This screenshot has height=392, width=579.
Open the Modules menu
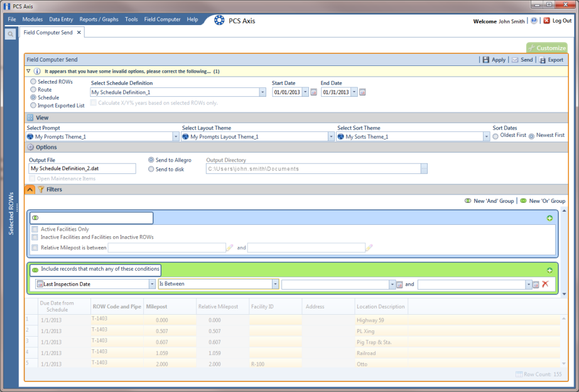33,19
